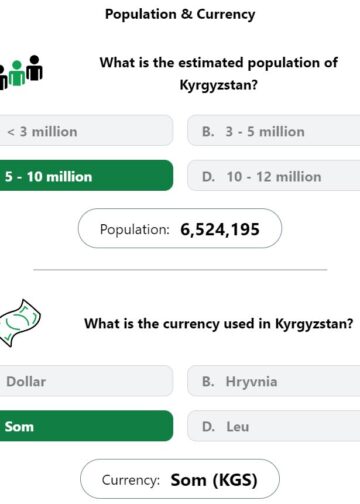Viewport: 360px width, 504px height.
Task: Click the Population & Currency heading
Action: [180, 14]
